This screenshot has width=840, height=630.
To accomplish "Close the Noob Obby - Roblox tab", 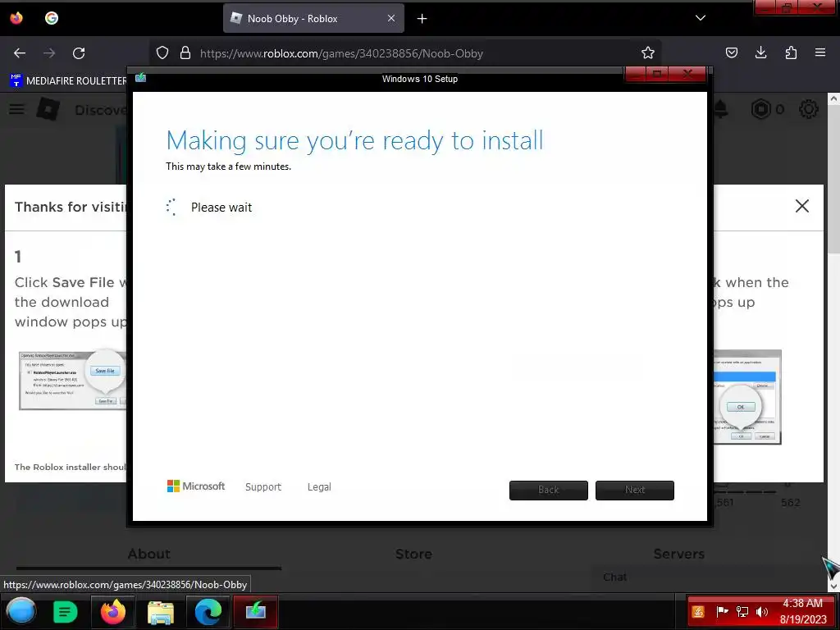I will tap(391, 19).
